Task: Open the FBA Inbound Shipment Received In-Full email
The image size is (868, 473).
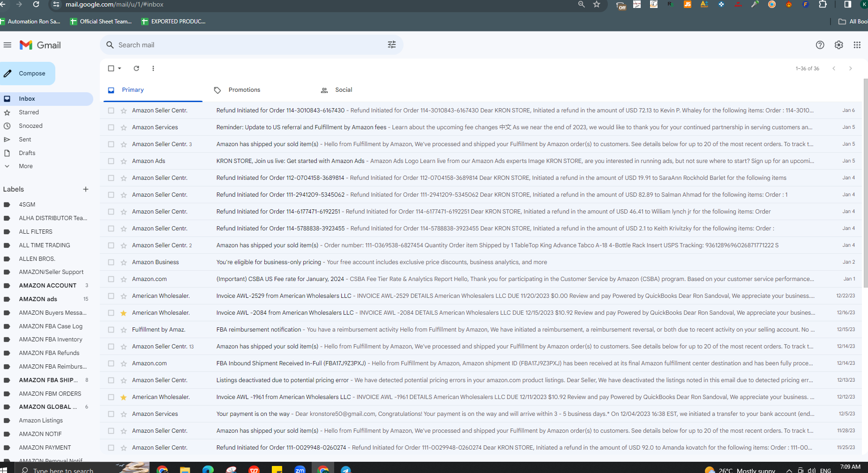Action: tap(481, 363)
